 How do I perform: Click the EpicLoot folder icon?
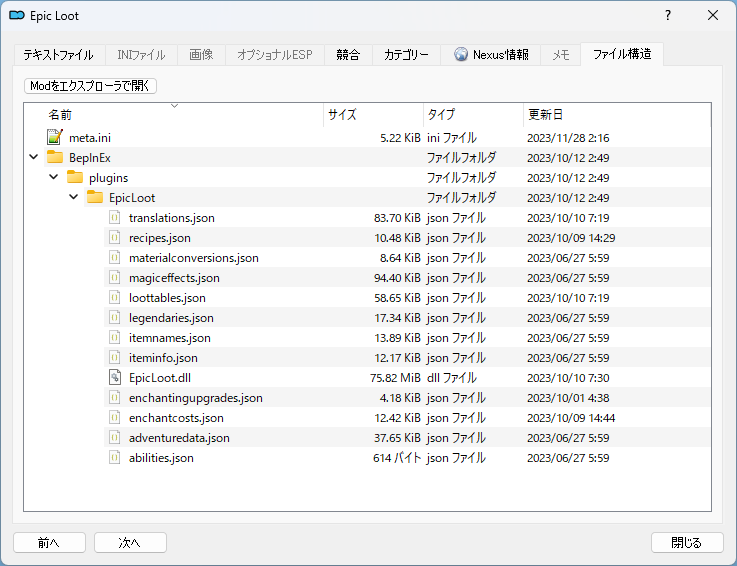pos(94,197)
